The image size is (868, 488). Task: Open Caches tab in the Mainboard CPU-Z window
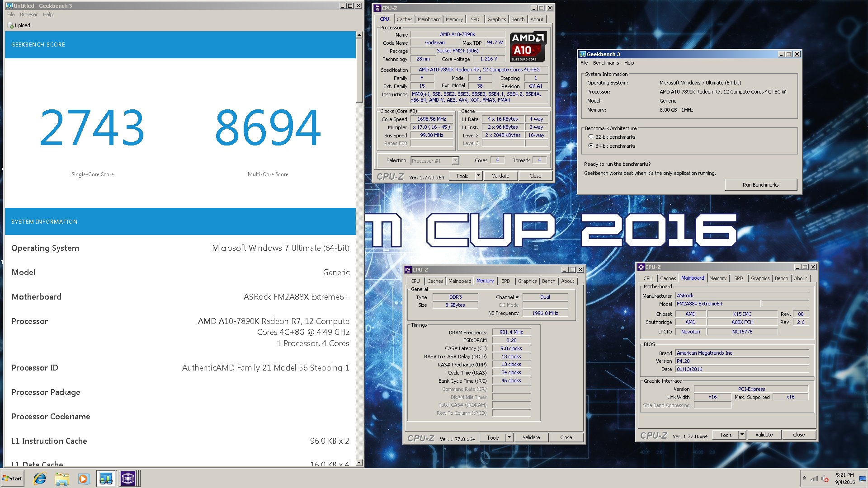click(668, 278)
